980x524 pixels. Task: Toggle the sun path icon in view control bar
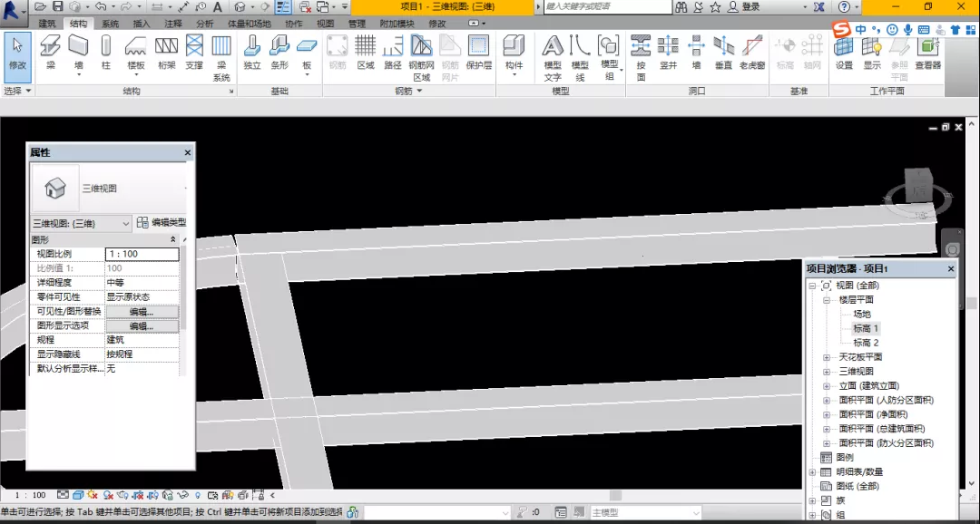coord(93,495)
